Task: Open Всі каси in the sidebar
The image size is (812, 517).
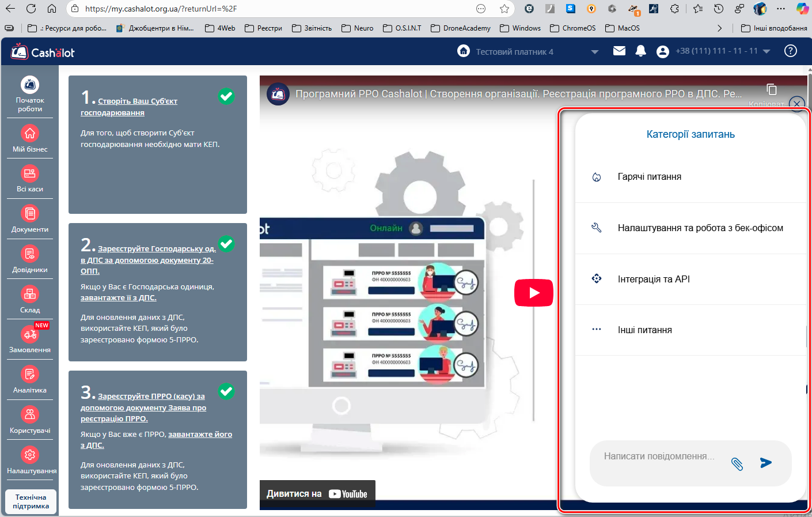Action: [30, 179]
